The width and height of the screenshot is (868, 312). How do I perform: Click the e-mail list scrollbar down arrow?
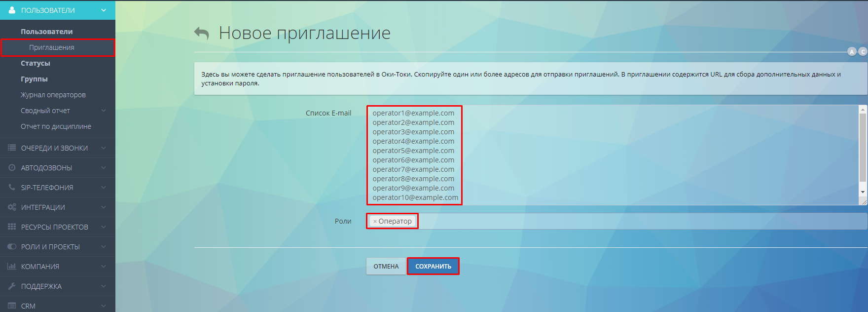pyautogui.click(x=863, y=192)
